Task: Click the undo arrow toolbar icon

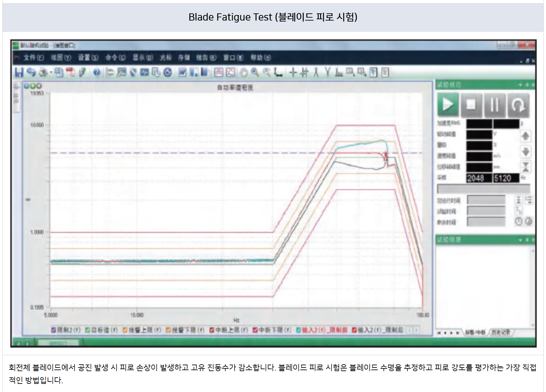Action: coord(31,72)
